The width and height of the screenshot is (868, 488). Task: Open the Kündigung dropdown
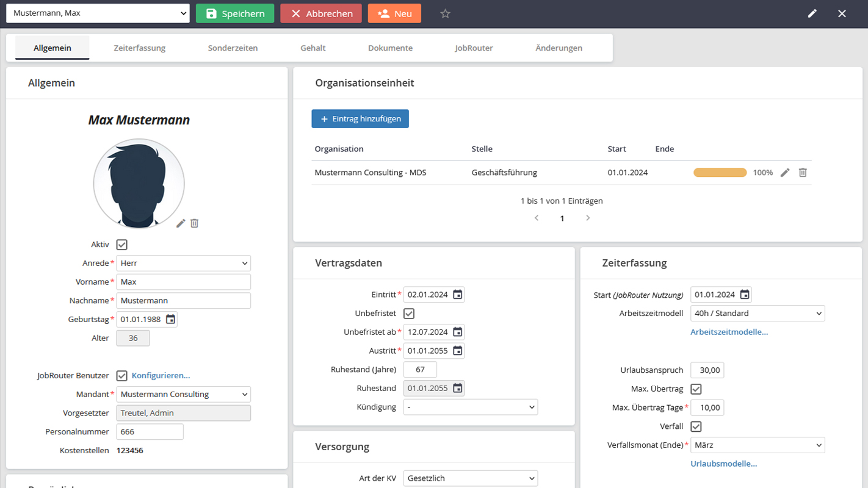[470, 407]
